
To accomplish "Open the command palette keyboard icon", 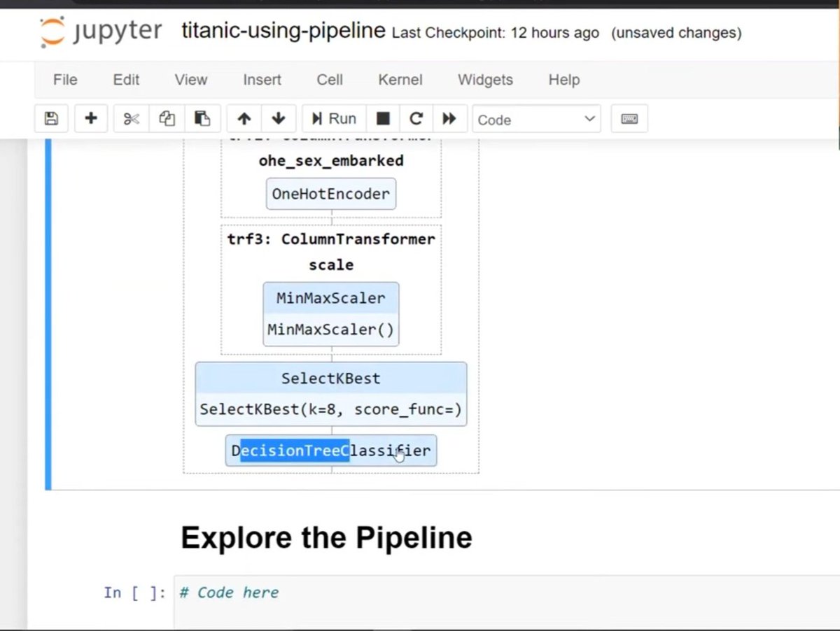I will (x=629, y=119).
